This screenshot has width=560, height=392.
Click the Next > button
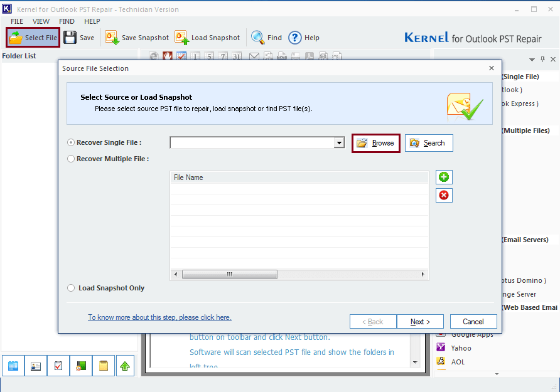coord(420,322)
